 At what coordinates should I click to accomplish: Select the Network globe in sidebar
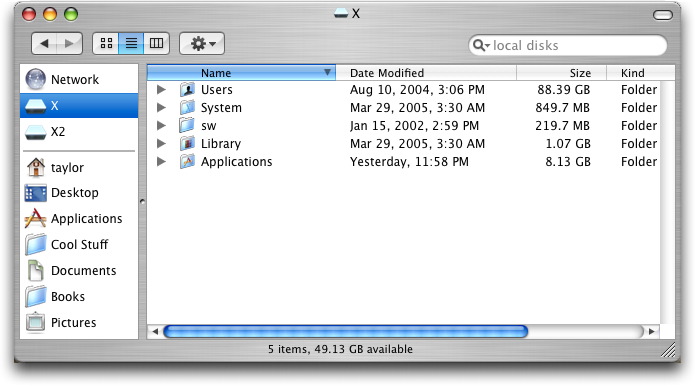35,79
